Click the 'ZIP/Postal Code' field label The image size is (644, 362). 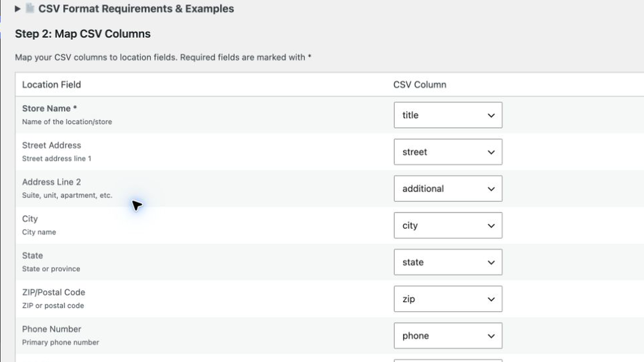pyautogui.click(x=54, y=292)
